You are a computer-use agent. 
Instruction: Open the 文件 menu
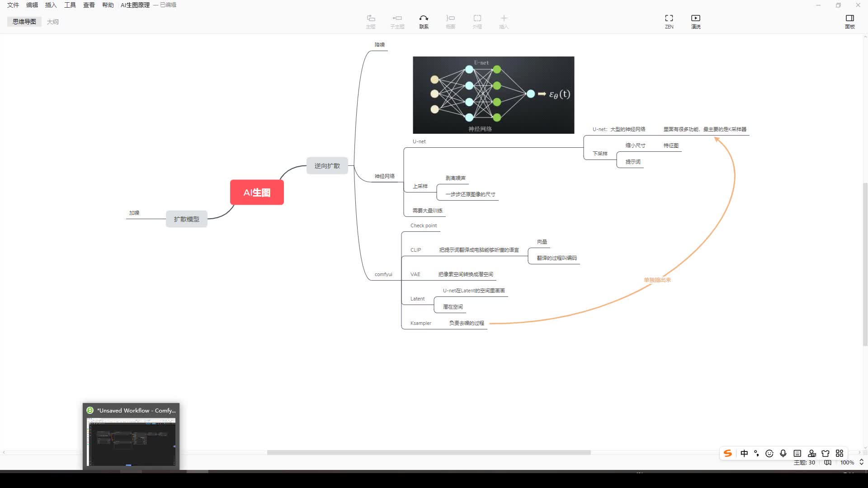pyautogui.click(x=13, y=5)
